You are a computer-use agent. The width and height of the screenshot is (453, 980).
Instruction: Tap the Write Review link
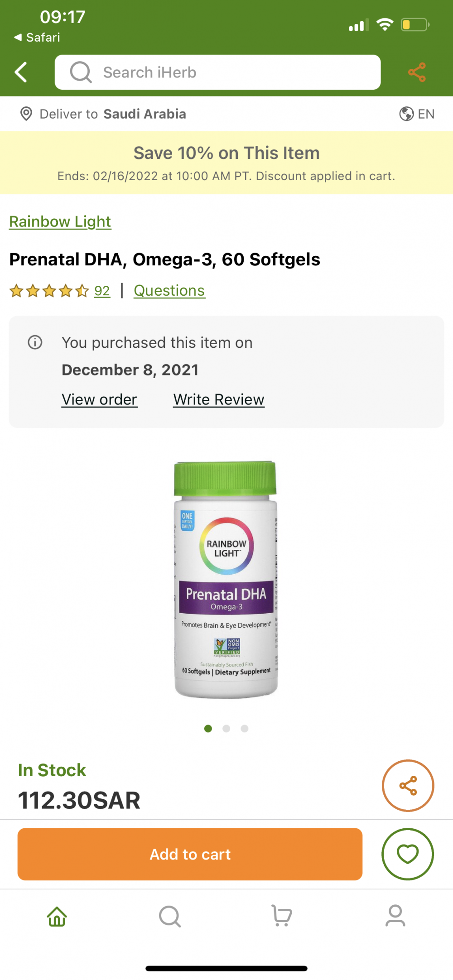point(219,399)
